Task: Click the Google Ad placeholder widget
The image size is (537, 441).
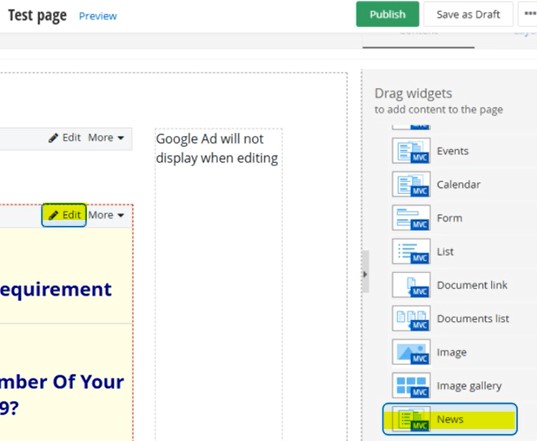Action: (x=218, y=149)
